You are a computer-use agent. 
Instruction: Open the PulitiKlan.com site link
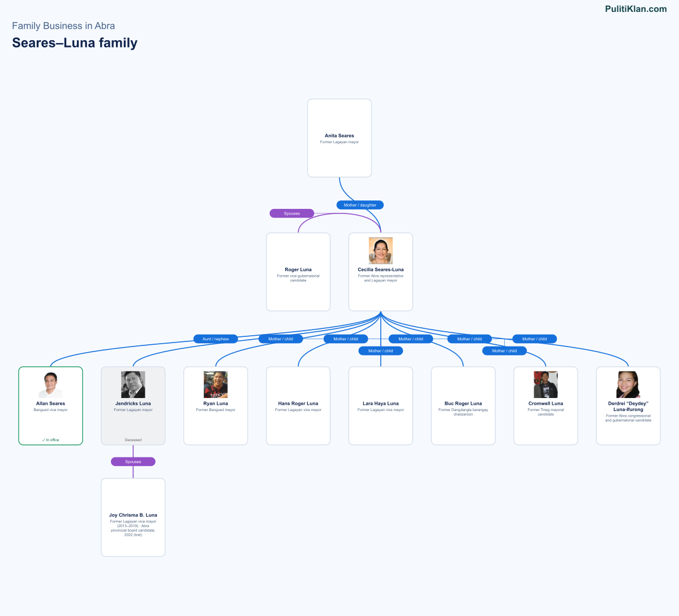(636, 9)
